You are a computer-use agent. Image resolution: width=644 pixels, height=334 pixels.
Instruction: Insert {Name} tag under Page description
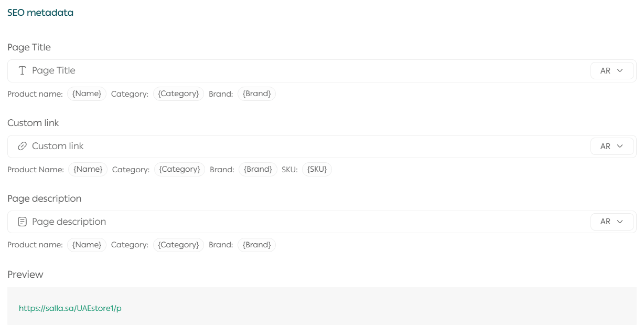coord(87,245)
